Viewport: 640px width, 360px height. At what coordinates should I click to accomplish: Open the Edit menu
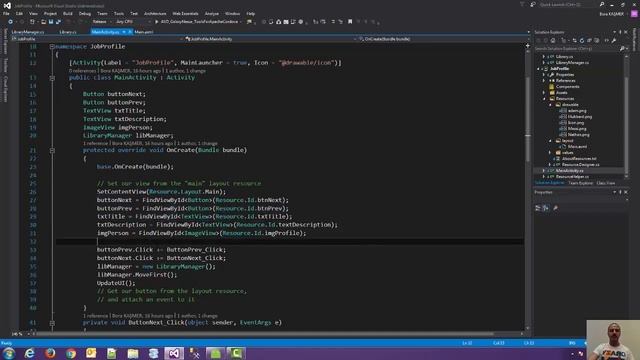pos(19,13)
